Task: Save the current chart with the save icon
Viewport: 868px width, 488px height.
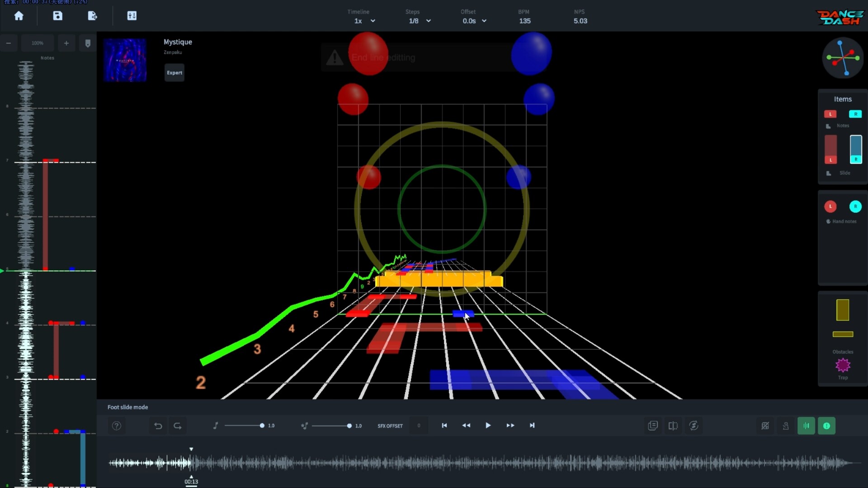Action: [57, 15]
